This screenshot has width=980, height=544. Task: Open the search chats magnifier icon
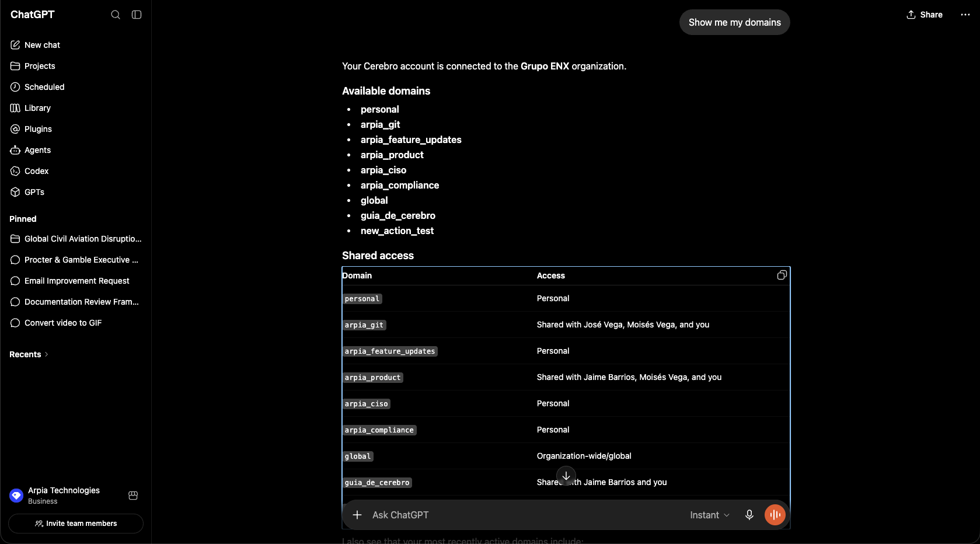pos(116,15)
